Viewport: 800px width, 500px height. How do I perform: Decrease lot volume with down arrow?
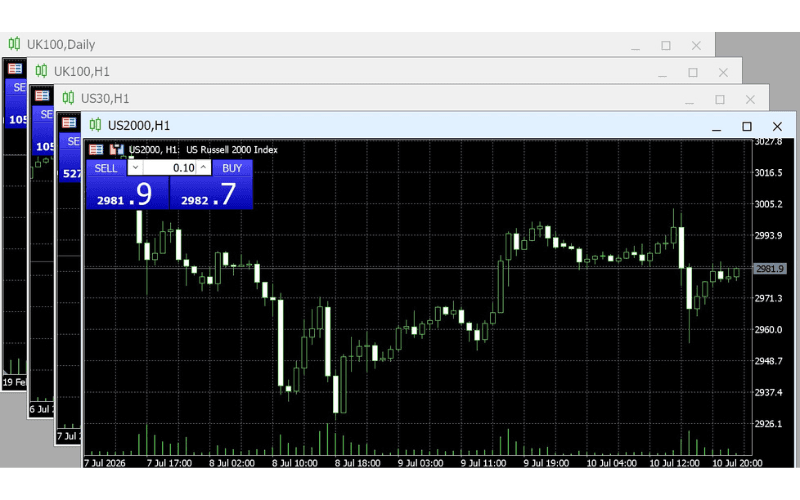pyautogui.click(x=135, y=167)
